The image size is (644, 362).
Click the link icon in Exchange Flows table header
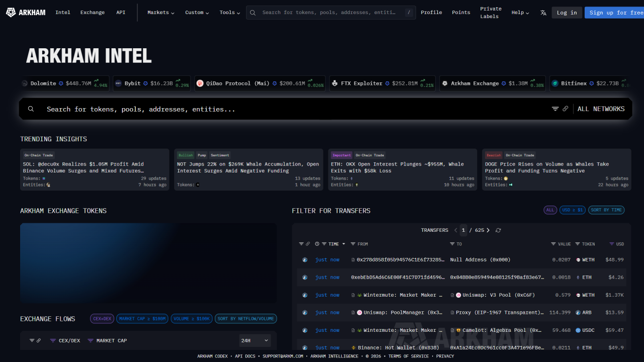pyautogui.click(x=39, y=340)
